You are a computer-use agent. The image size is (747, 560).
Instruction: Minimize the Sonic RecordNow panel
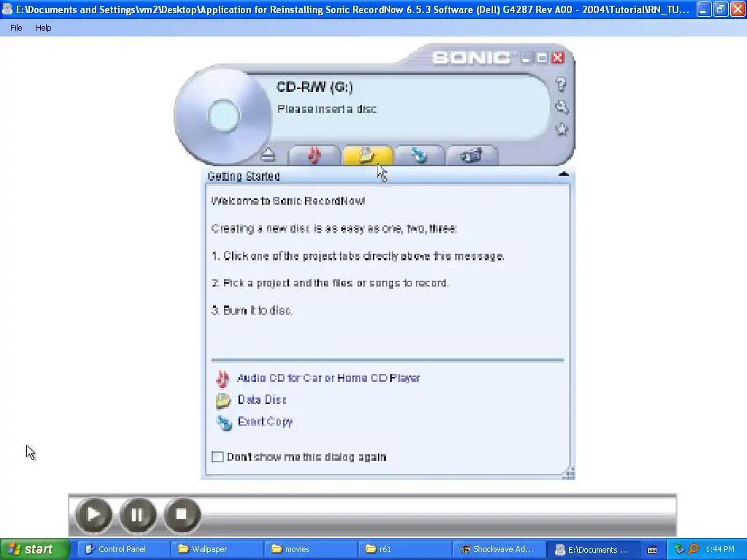click(526, 58)
